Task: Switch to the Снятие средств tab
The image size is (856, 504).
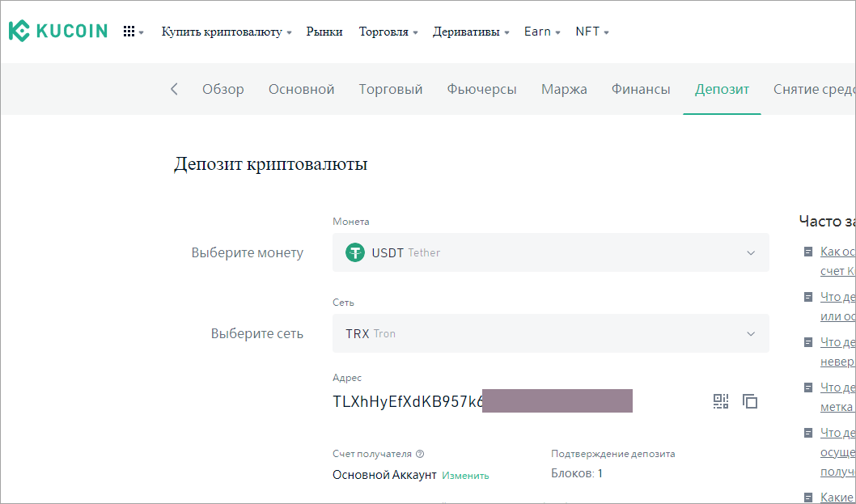Action: tap(814, 89)
